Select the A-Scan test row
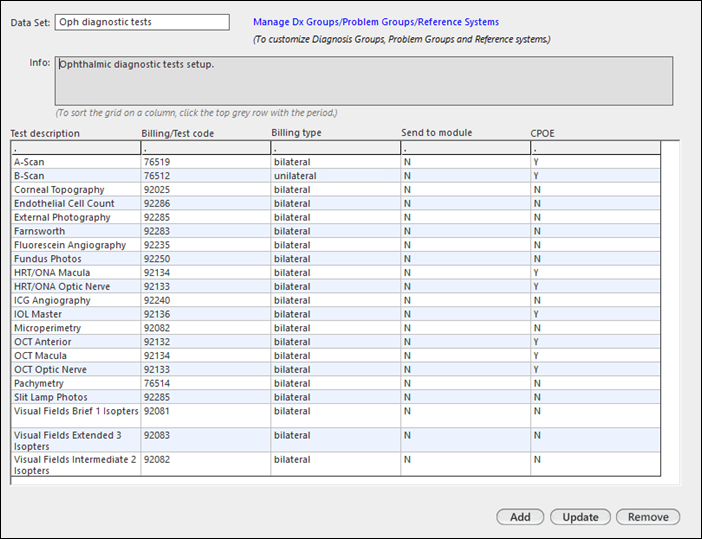 [336, 162]
